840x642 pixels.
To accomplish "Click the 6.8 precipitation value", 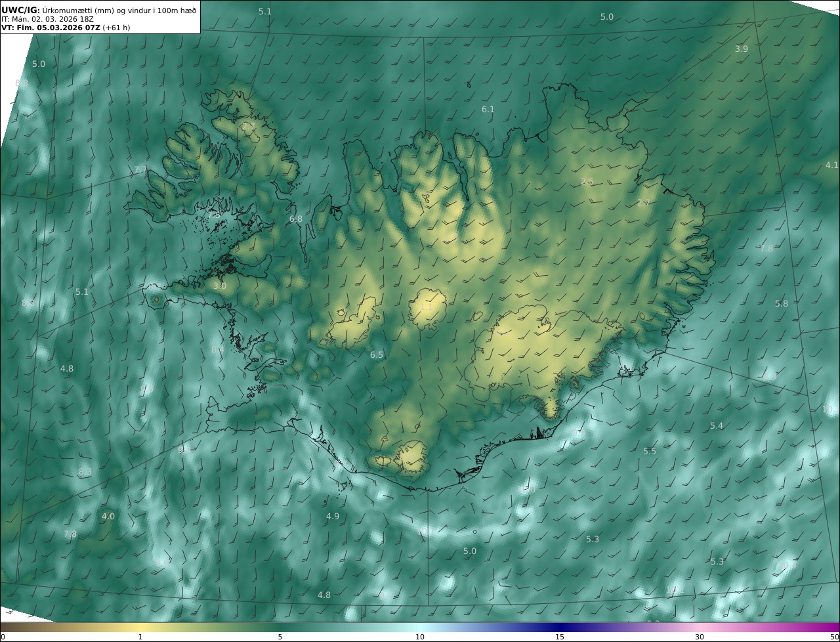I will point(296,219).
